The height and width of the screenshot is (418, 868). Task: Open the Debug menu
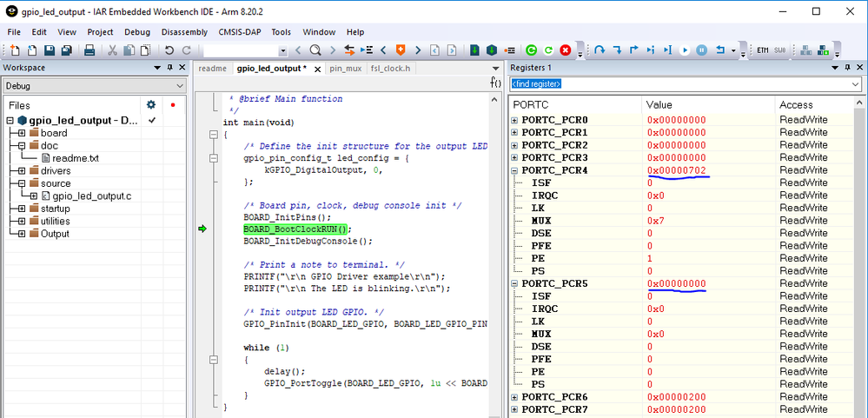point(137,32)
